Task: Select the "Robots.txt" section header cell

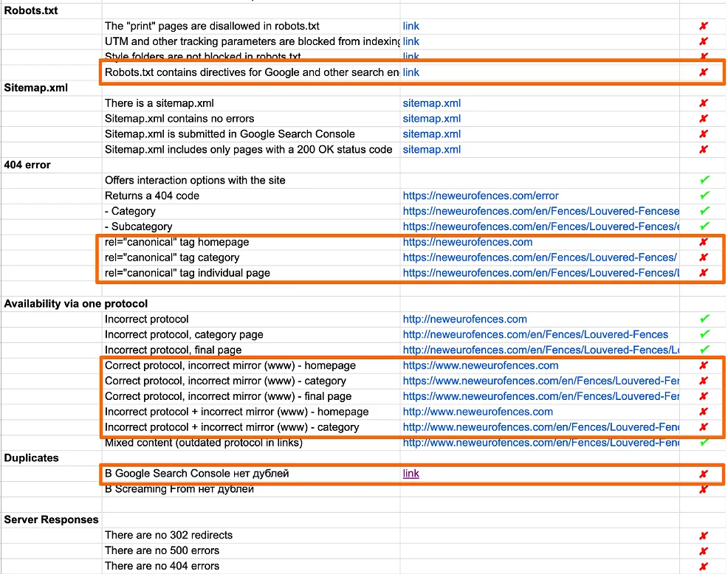Action: [31, 10]
